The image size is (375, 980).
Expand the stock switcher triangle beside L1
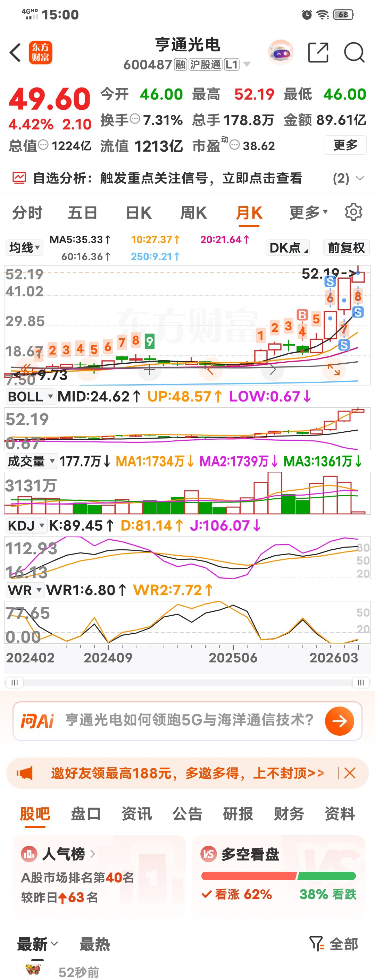tap(247, 64)
